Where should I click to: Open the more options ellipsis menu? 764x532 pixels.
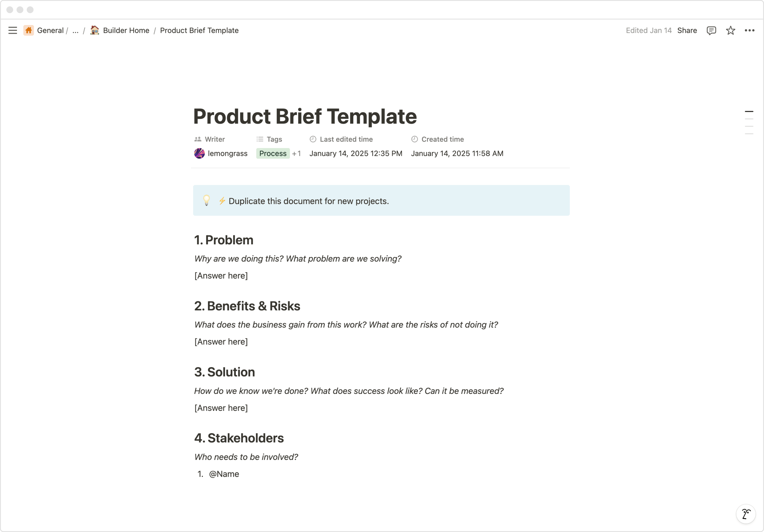pyautogui.click(x=750, y=30)
